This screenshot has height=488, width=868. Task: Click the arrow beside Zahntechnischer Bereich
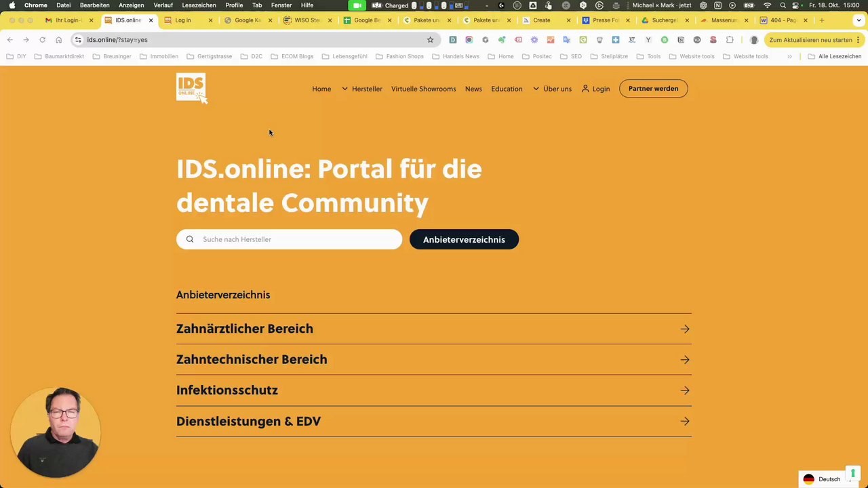(x=685, y=360)
